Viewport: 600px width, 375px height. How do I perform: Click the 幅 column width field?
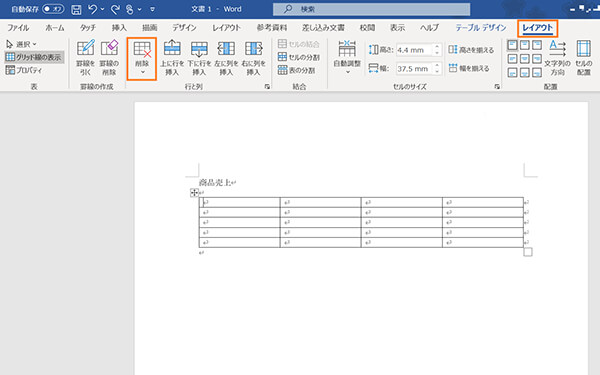(x=414, y=69)
